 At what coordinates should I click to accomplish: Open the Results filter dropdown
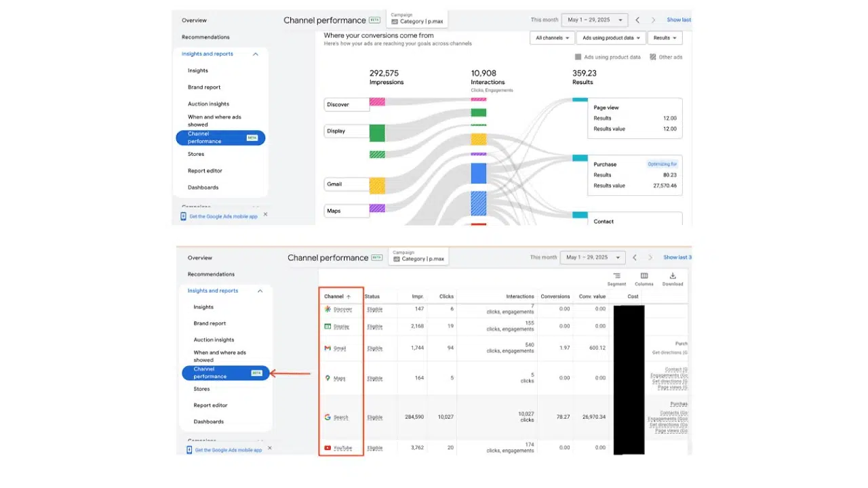665,38
